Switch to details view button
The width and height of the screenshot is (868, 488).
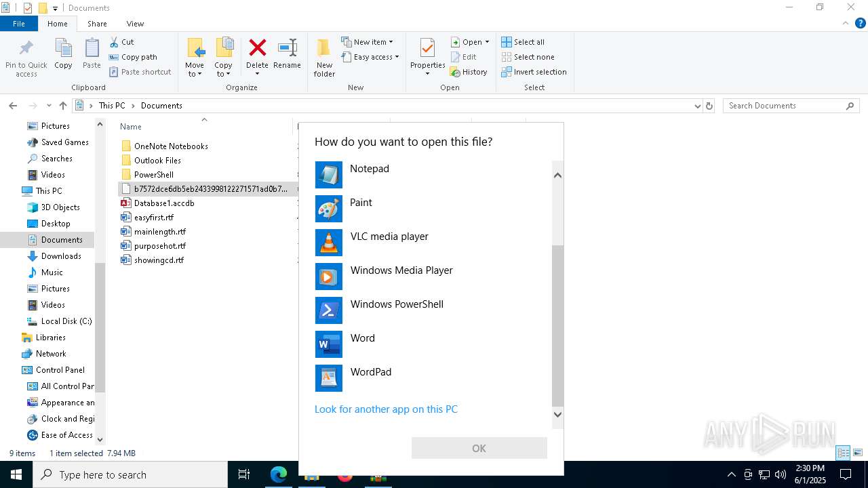(844, 453)
